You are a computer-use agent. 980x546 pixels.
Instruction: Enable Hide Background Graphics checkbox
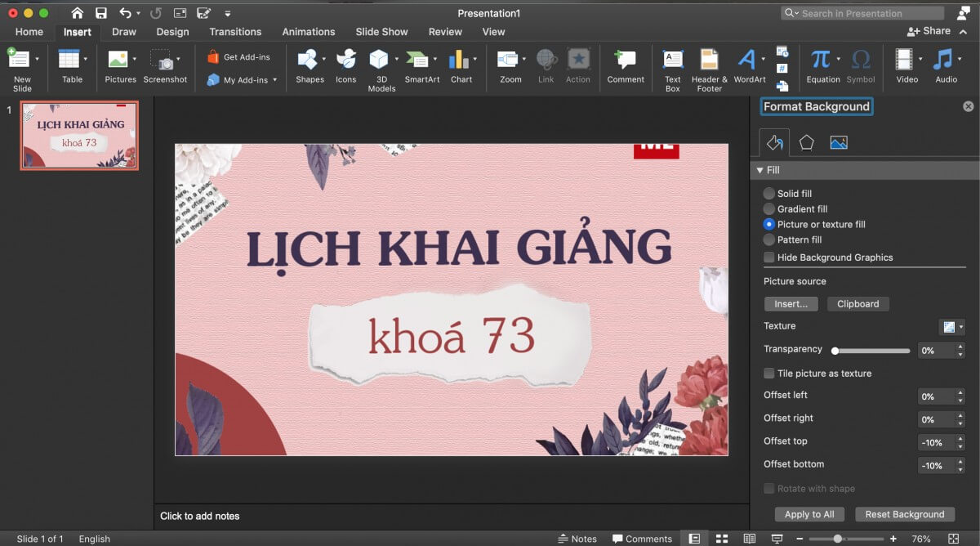tap(769, 257)
